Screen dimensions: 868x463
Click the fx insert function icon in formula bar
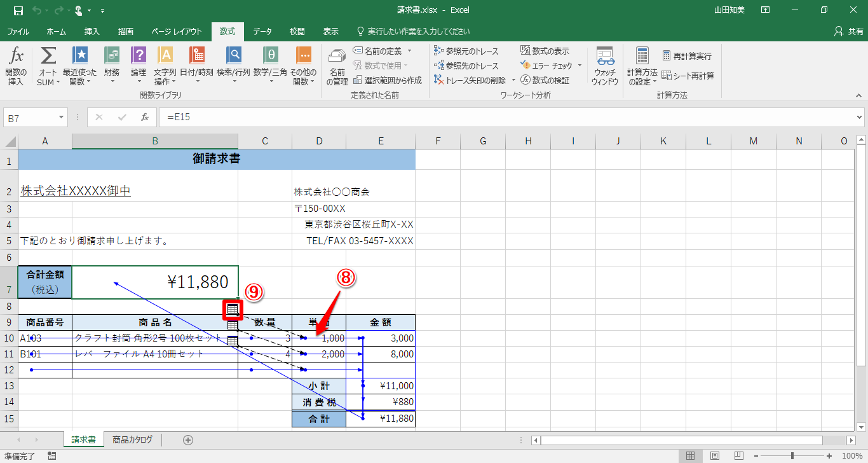145,117
